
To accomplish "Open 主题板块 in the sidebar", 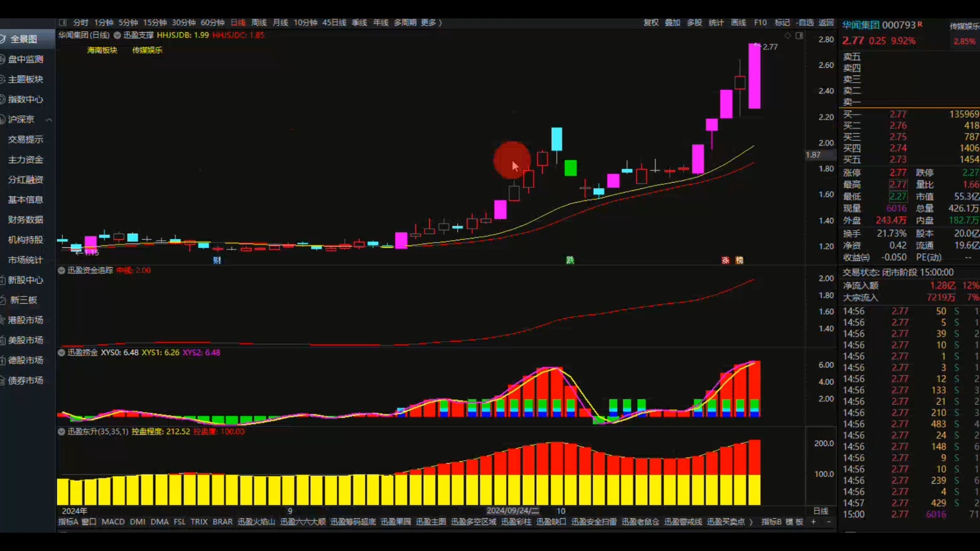I will point(26,79).
